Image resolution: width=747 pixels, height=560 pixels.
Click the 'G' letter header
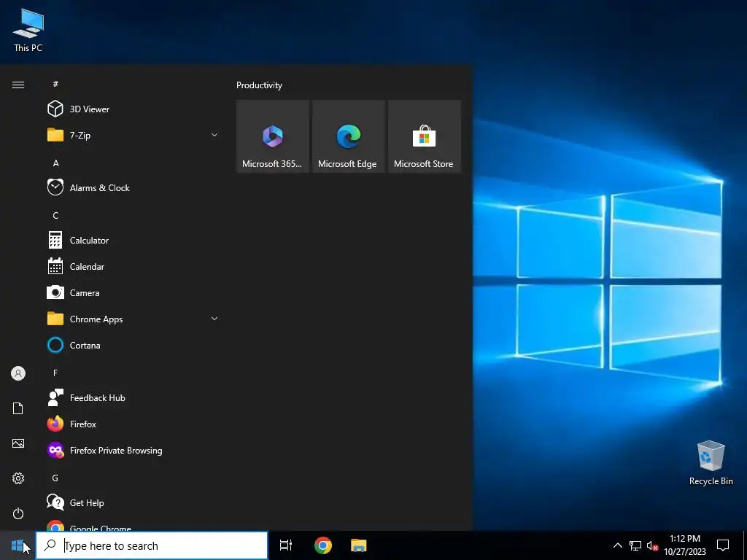[x=55, y=478]
